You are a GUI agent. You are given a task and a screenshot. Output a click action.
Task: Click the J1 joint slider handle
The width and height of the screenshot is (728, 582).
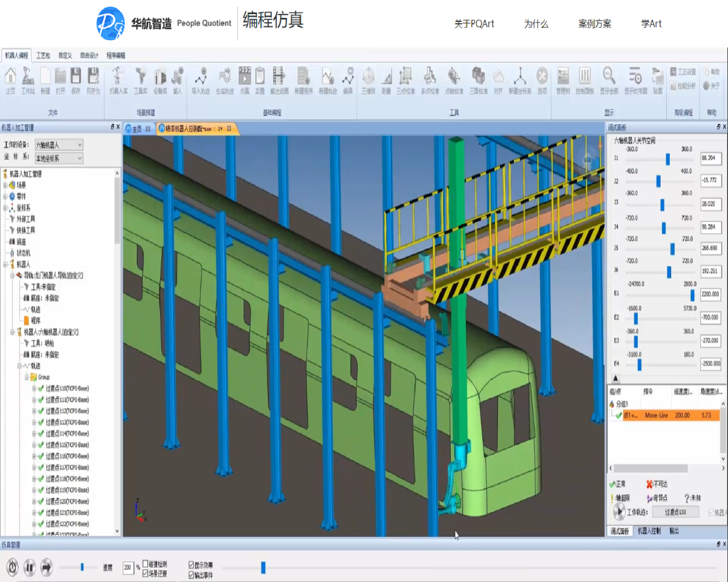[x=668, y=159]
